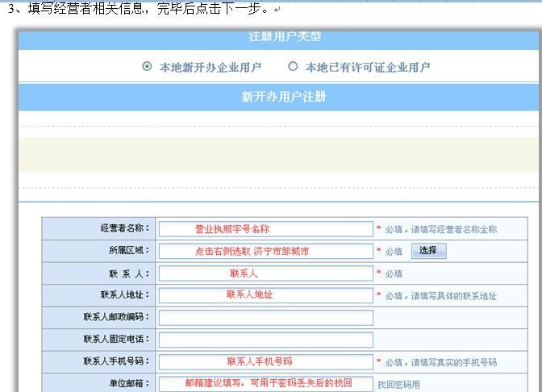
Task: Click the 联系人固定电话 input field
Action: click(266, 340)
